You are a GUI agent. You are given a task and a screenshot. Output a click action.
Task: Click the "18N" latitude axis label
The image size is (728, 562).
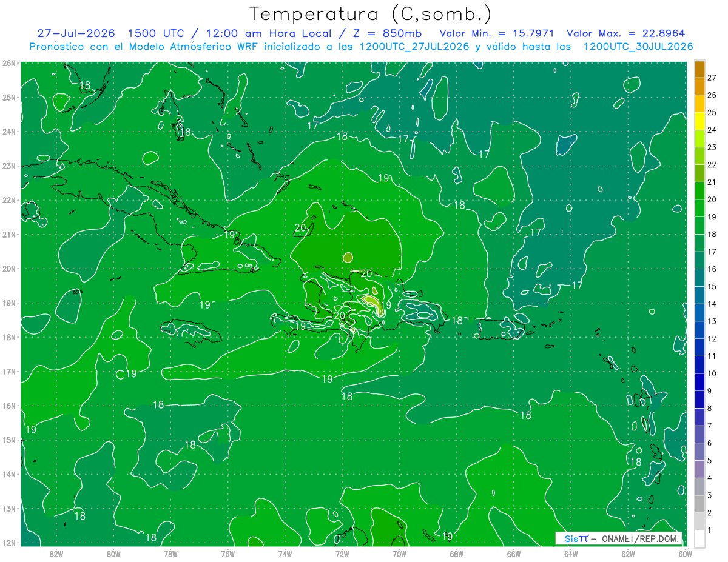tap(8, 337)
